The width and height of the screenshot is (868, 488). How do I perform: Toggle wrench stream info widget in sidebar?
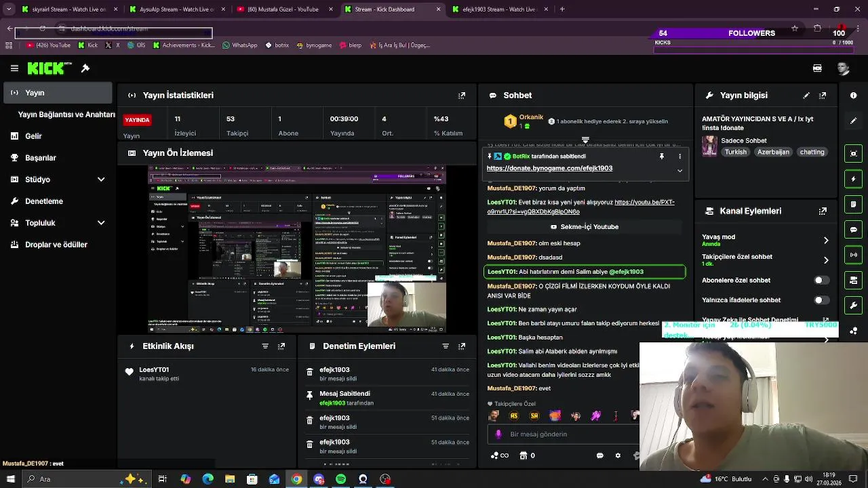click(x=854, y=306)
